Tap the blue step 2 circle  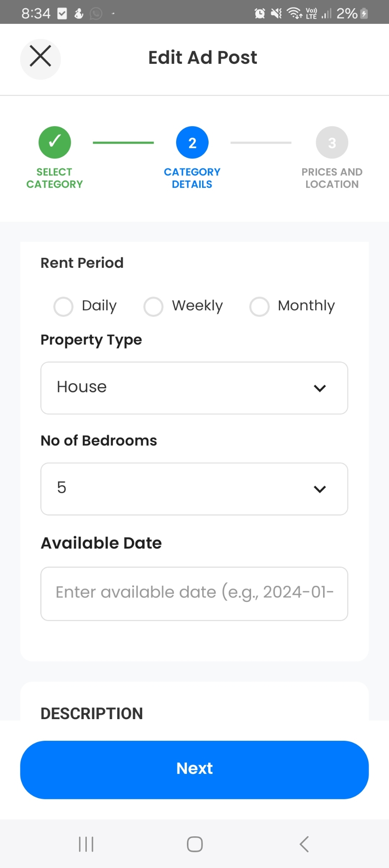pyautogui.click(x=192, y=142)
